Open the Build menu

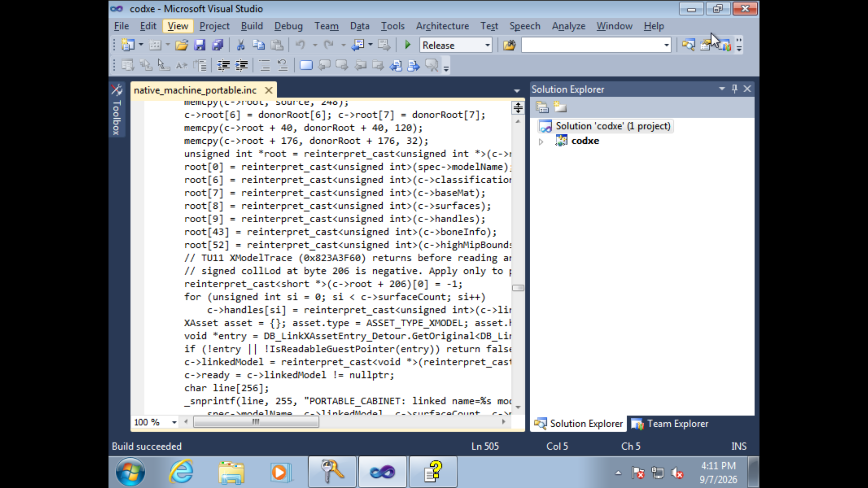pyautogui.click(x=252, y=26)
